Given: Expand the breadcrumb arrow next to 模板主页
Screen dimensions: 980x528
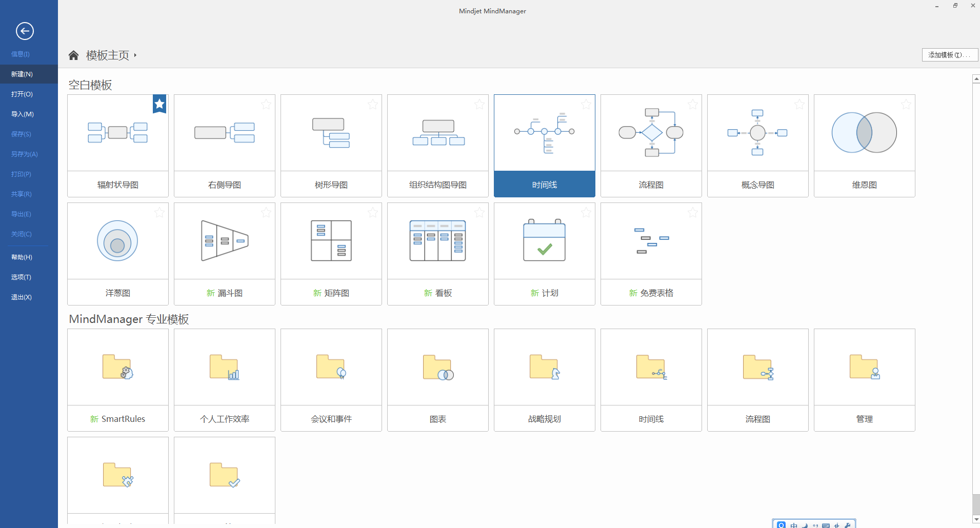Looking at the screenshot, I should tap(135, 55).
